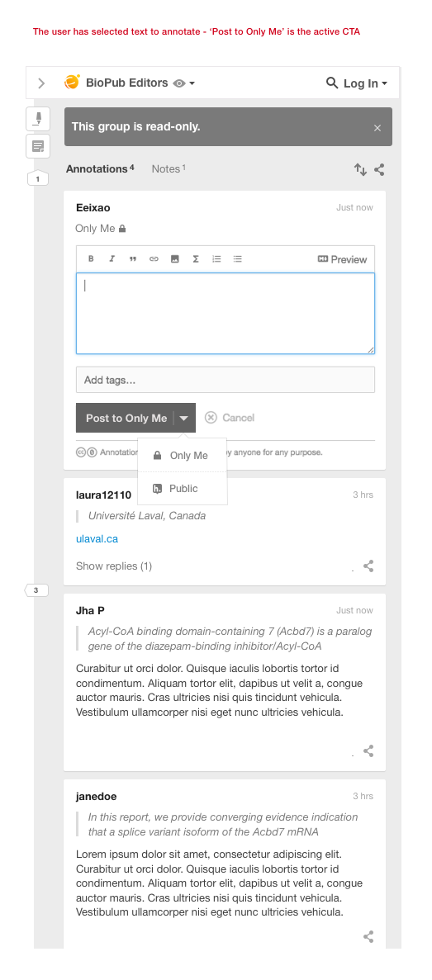
Task: Click the search magnifier icon
Action: click(x=332, y=83)
